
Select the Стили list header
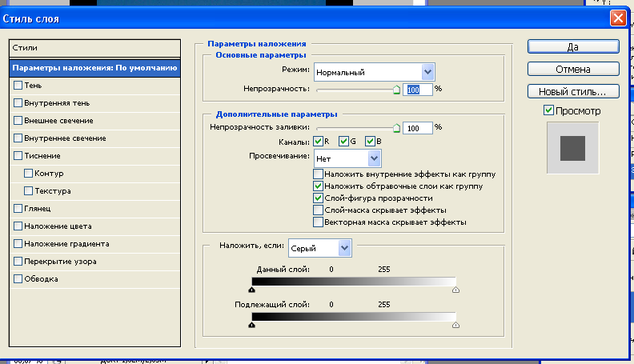coord(94,48)
